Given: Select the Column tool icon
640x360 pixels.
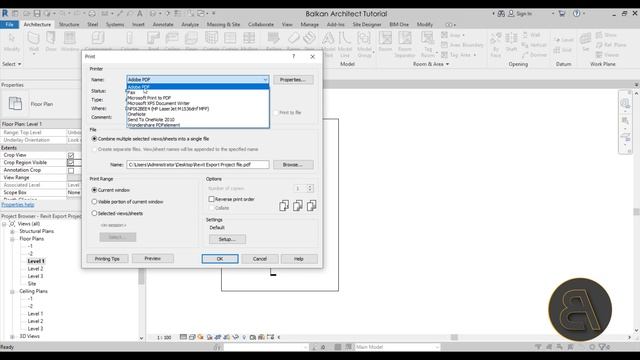Looking at the screenshot, I should coord(129,39).
